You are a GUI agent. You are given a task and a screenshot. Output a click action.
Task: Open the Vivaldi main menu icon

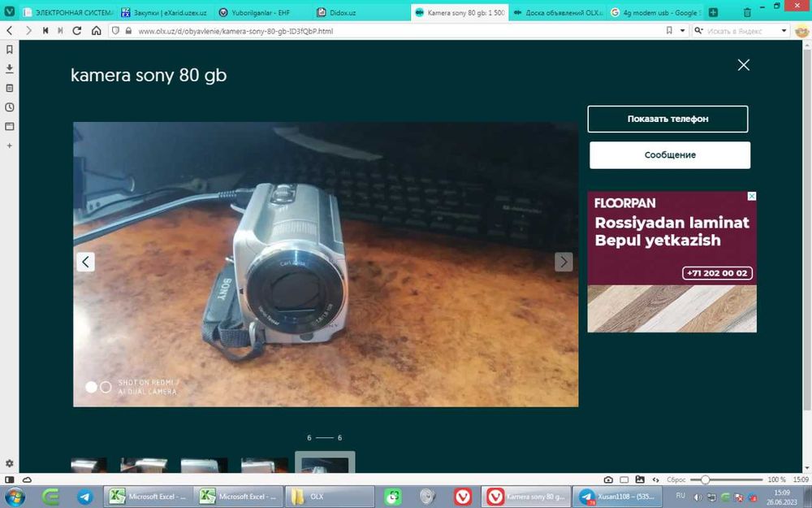pyautogui.click(x=9, y=11)
